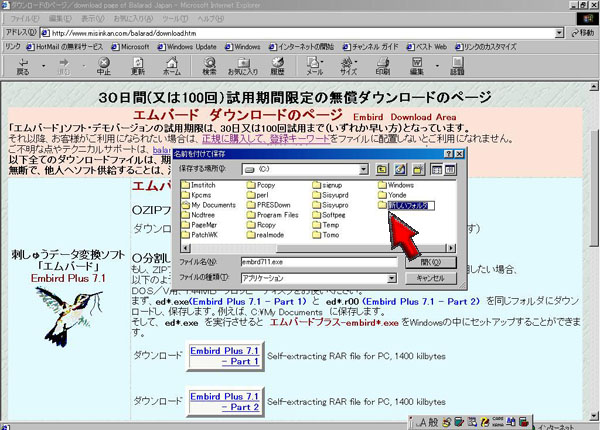
Task: Stop page loading with 中止 button
Action: [x=104, y=66]
